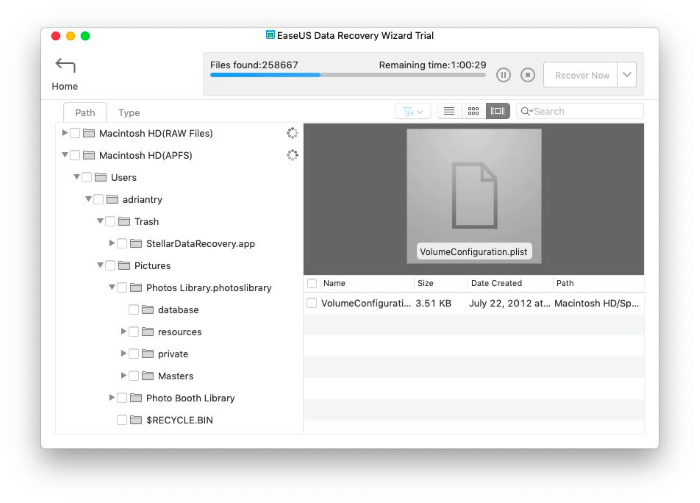Collapse the Pictures folder
Viewport: 700px width, 503px height.
pyautogui.click(x=100, y=265)
